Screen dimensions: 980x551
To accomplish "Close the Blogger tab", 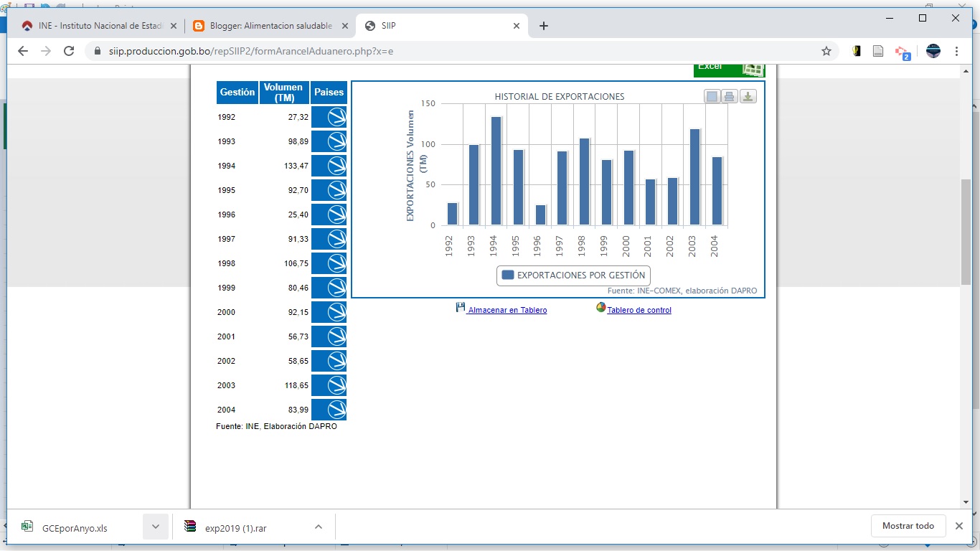I will pyautogui.click(x=345, y=26).
